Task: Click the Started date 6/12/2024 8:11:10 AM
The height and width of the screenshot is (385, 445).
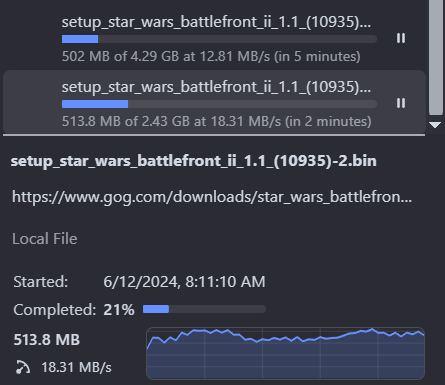Action: (184, 282)
